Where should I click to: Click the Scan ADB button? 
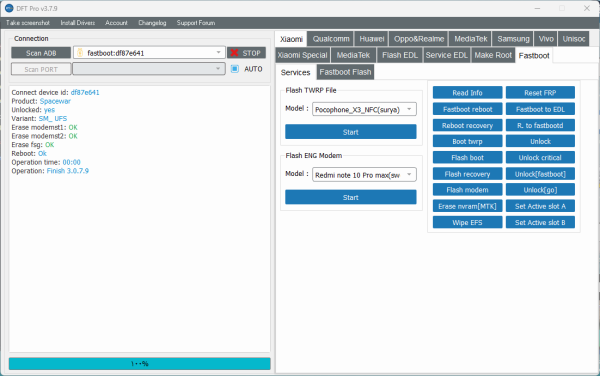point(41,53)
